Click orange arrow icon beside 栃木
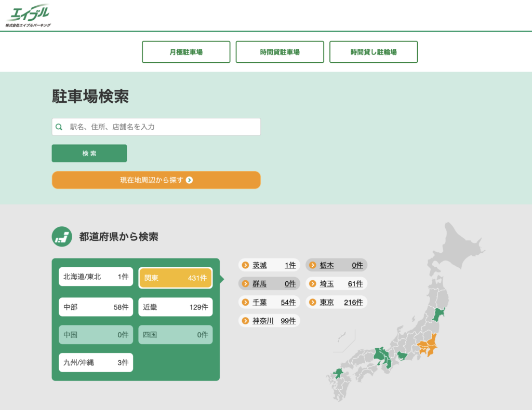The image size is (532, 410). tap(313, 265)
